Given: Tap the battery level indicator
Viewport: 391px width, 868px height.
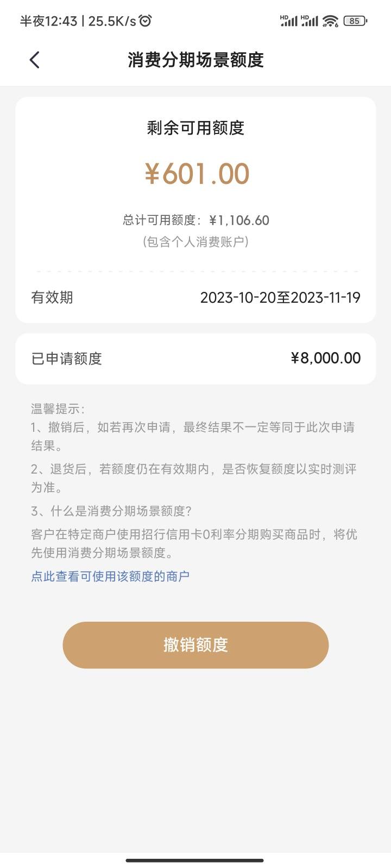Looking at the screenshot, I should coord(355,21).
